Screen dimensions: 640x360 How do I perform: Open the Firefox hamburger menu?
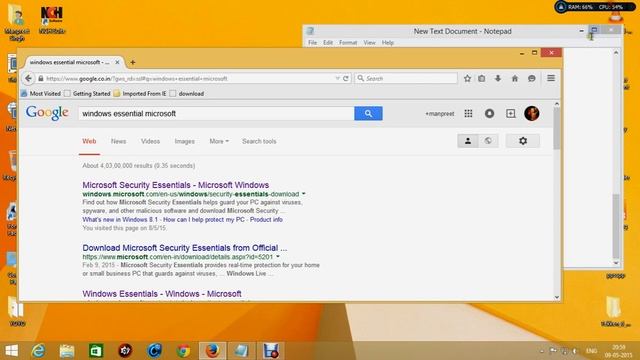coord(551,78)
